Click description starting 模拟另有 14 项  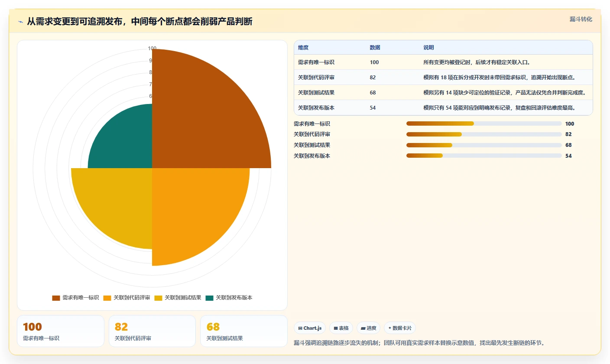click(505, 93)
